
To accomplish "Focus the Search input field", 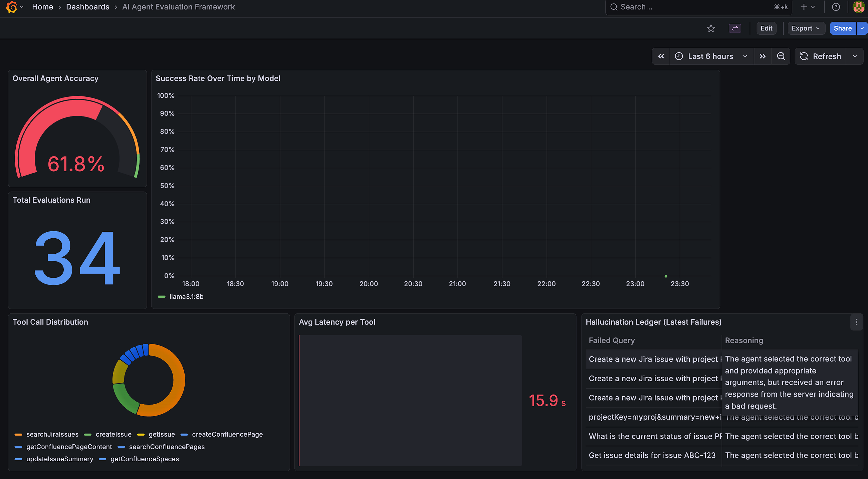I will (x=698, y=7).
